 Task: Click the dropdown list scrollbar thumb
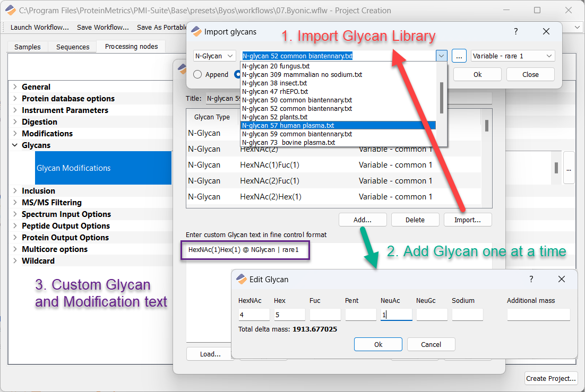click(441, 98)
